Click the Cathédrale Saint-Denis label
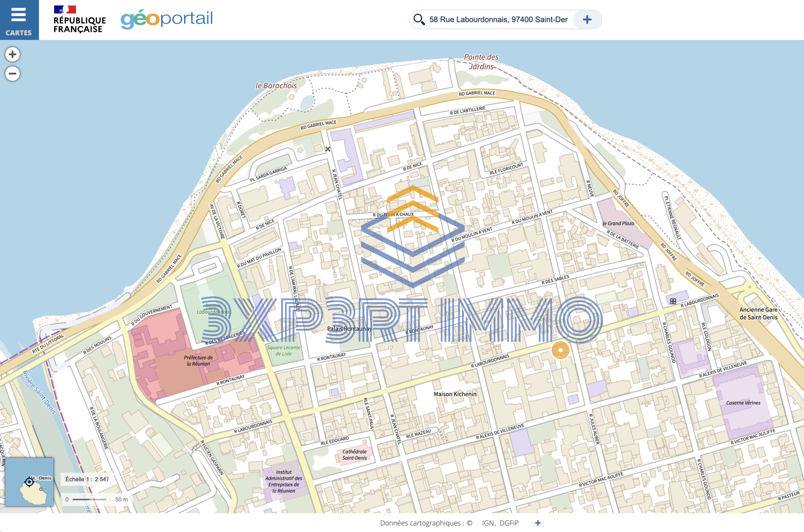Image resolution: width=804 pixels, height=532 pixels. pyautogui.click(x=354, y=455)
